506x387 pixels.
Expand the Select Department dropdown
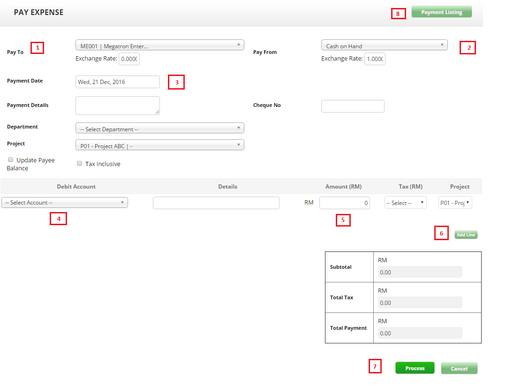tap(160, 128)
